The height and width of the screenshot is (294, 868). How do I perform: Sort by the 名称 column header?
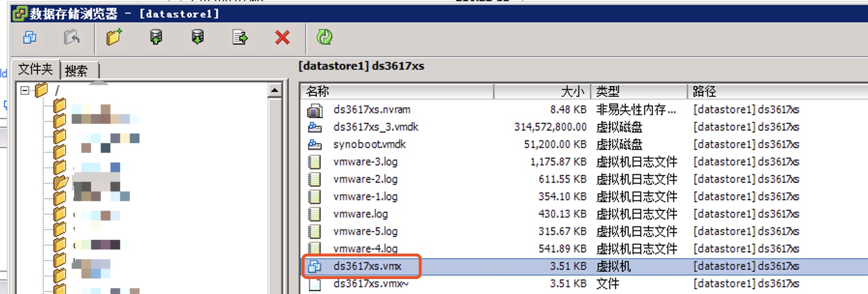click(398, 91)
